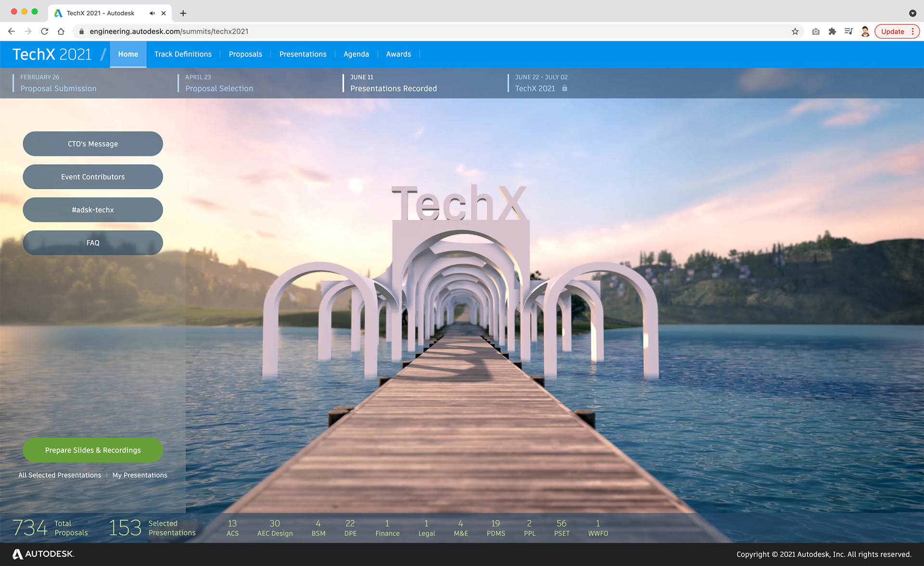Image resolution: width=924 pixels, height=566 pixels.
Task: Open the Chrome profile avatar
Action: (865, 31)
